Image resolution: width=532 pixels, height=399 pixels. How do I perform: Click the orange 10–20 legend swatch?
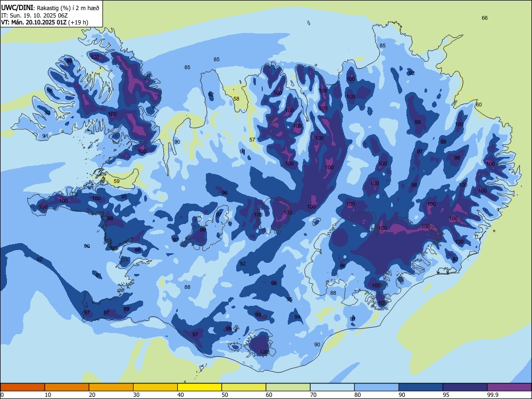(x=67, y=387)
